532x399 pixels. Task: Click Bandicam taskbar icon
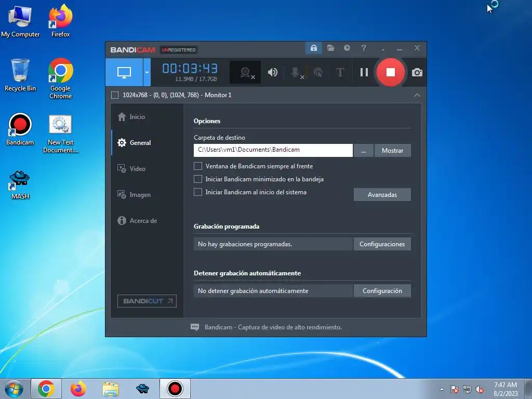click(175, 389)
